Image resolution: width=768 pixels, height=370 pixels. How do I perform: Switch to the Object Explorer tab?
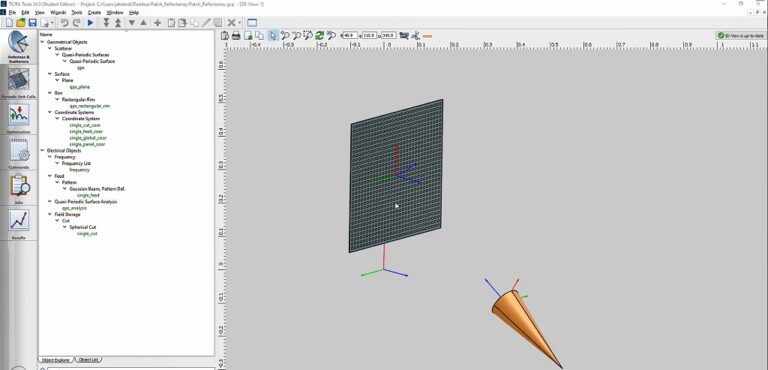tap(55, 360)
